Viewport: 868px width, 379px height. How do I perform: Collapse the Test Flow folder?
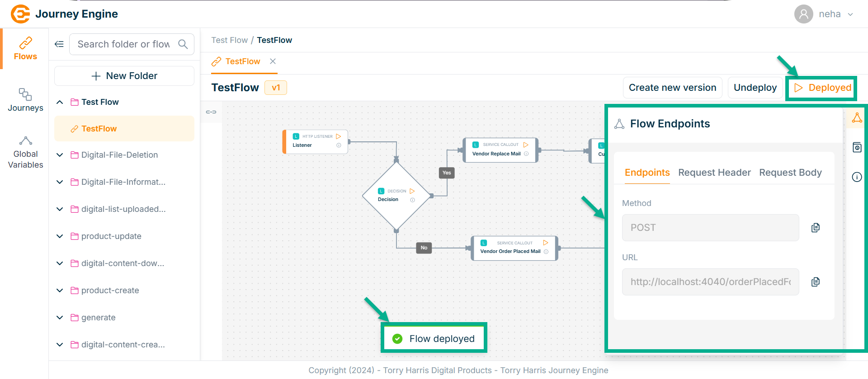(60, 102)
